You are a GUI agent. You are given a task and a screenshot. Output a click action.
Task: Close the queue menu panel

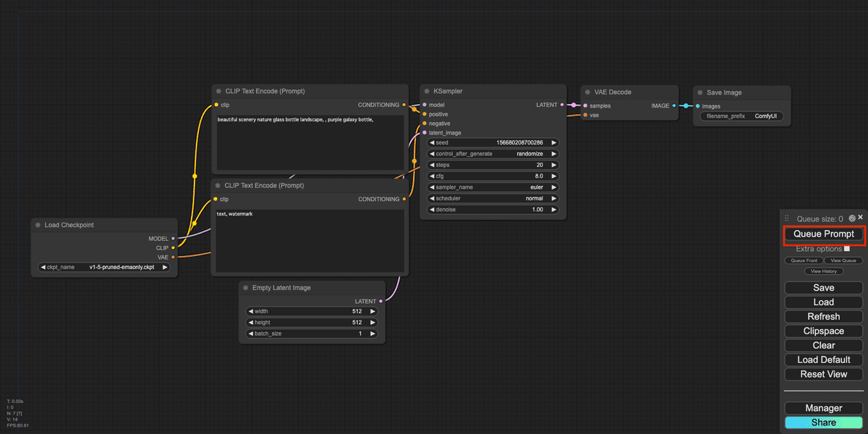861,217
